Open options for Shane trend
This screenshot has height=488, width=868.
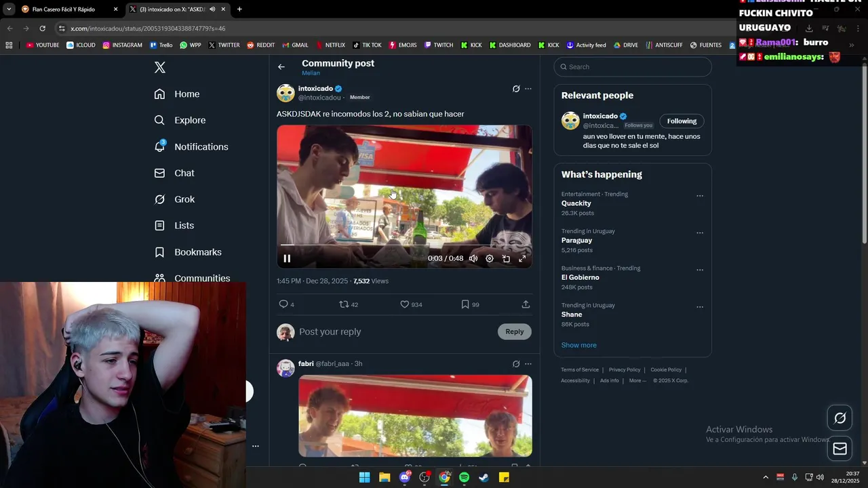click(x=700, y=306)
